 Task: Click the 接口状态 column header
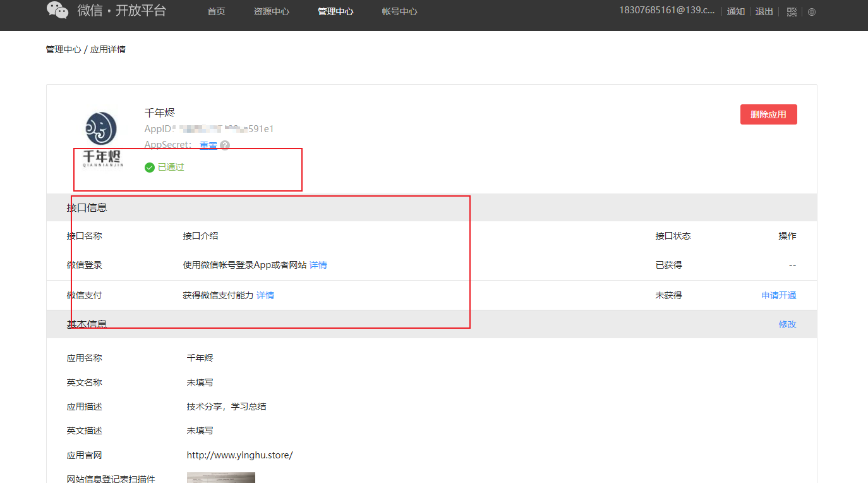point(673,236)
